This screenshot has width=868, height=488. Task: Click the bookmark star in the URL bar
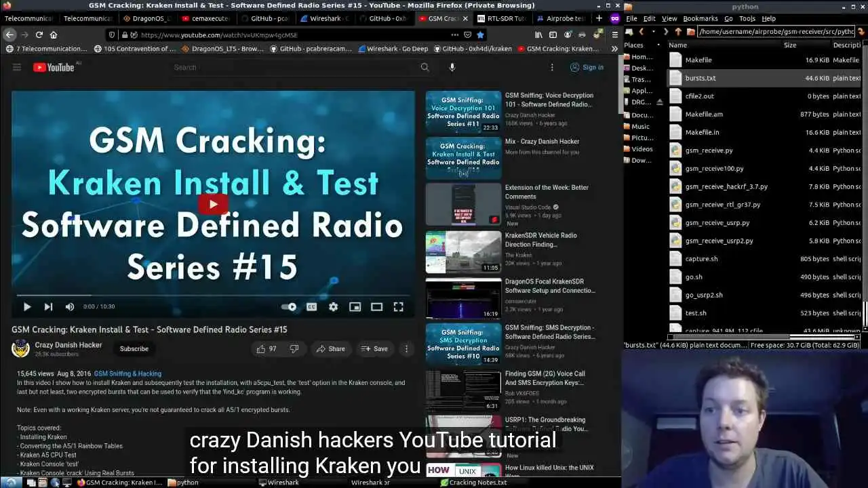(480, 35)
